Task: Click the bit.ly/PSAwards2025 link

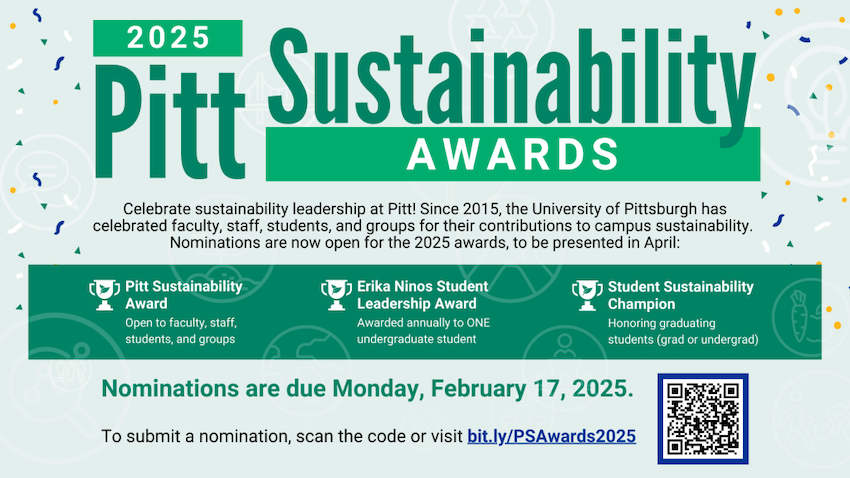Action: pos(551,437)
